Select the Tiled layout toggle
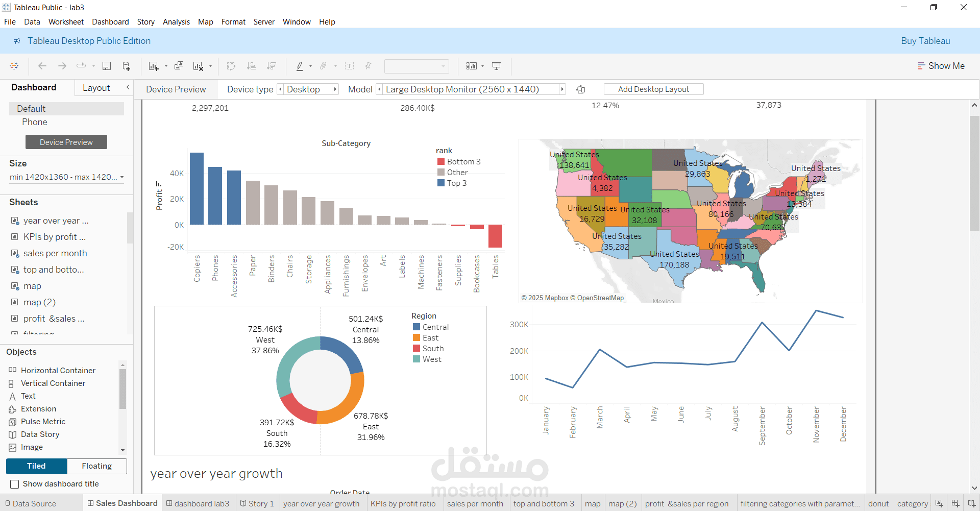Viewport: 980px width, 511px height. [36, 466]
